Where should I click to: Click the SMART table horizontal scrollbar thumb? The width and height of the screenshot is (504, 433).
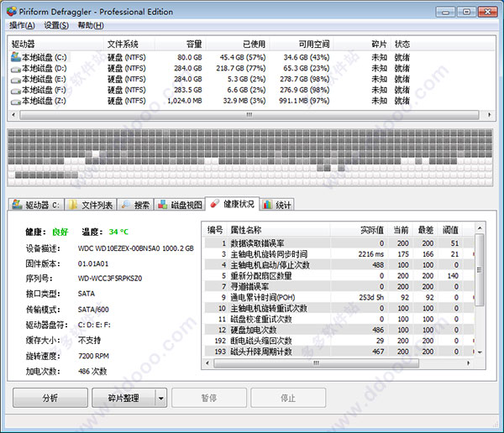point(317,363)
